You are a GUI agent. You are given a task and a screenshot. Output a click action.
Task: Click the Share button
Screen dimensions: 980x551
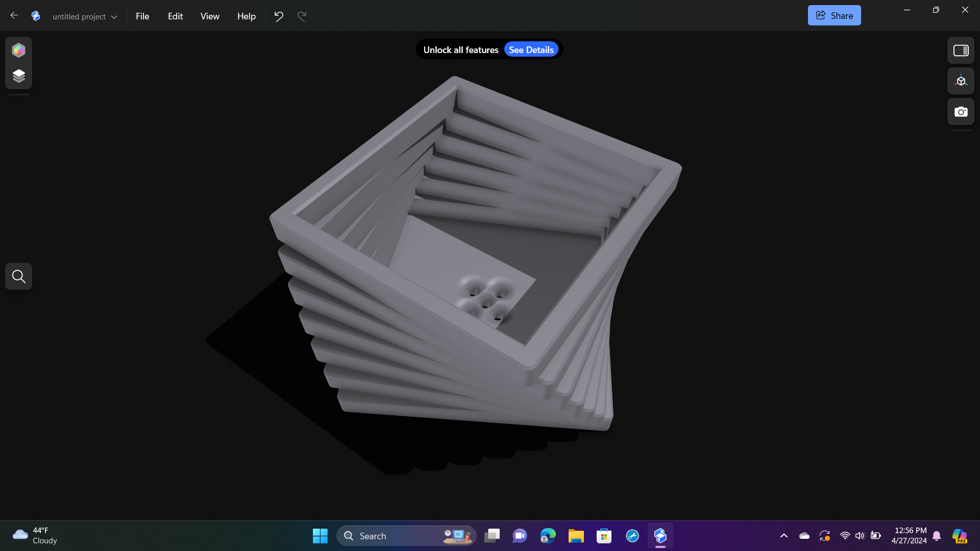click(834, 15)
